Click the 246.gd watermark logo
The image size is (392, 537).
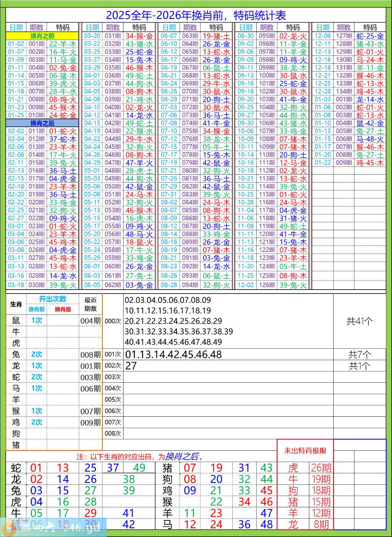[54, 527]
